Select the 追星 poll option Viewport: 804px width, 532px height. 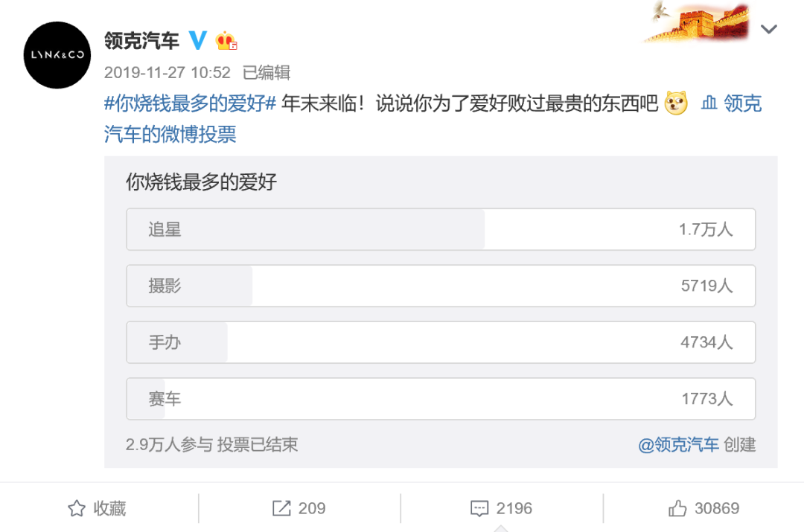click(441, 229)
